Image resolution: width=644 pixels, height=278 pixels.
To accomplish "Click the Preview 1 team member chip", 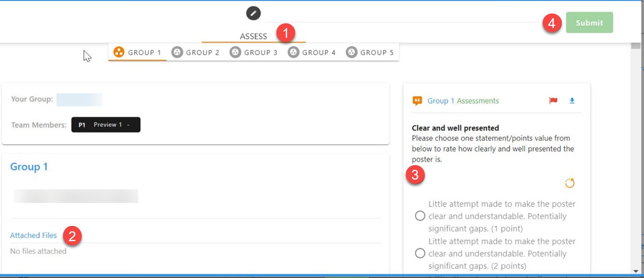I will coord(106,125).
